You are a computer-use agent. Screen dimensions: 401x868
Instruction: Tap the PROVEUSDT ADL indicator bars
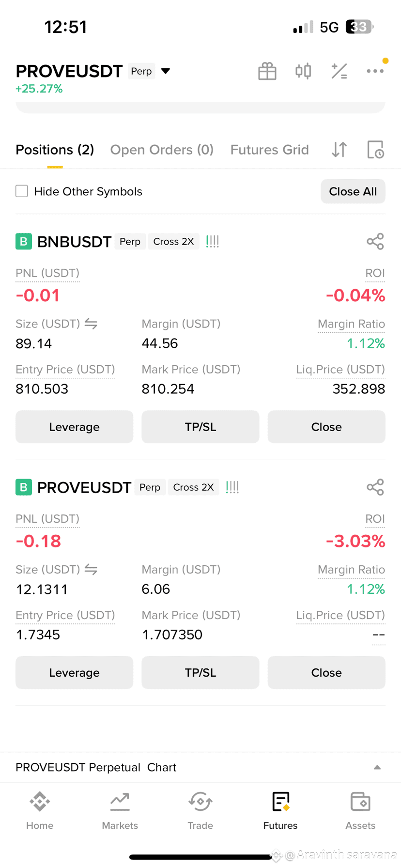[x=232, y=487]
